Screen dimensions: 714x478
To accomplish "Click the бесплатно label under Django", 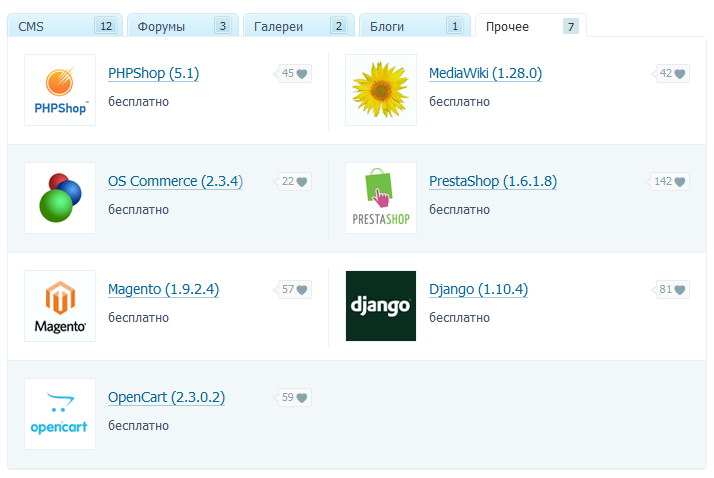I will coord(459,317).
